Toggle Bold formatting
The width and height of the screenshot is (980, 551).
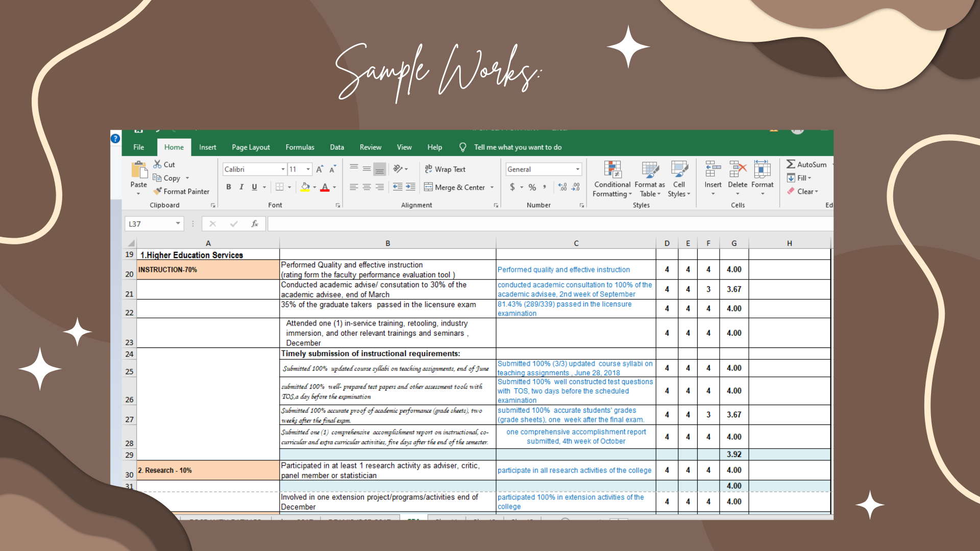coord(229,187)
